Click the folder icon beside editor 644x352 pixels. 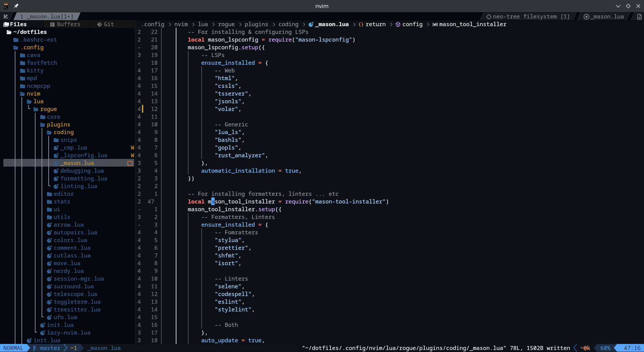(49, 194)
